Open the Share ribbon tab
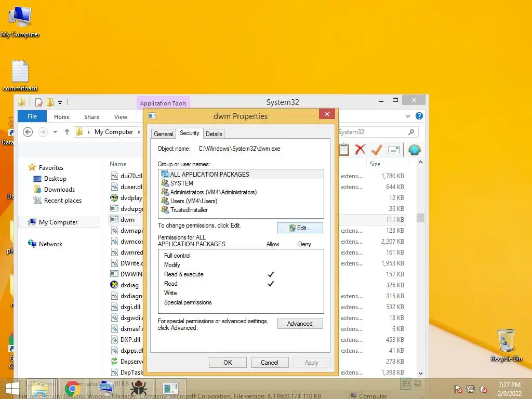532x399 pixels. pyautogui.click(x=91, y=117)
